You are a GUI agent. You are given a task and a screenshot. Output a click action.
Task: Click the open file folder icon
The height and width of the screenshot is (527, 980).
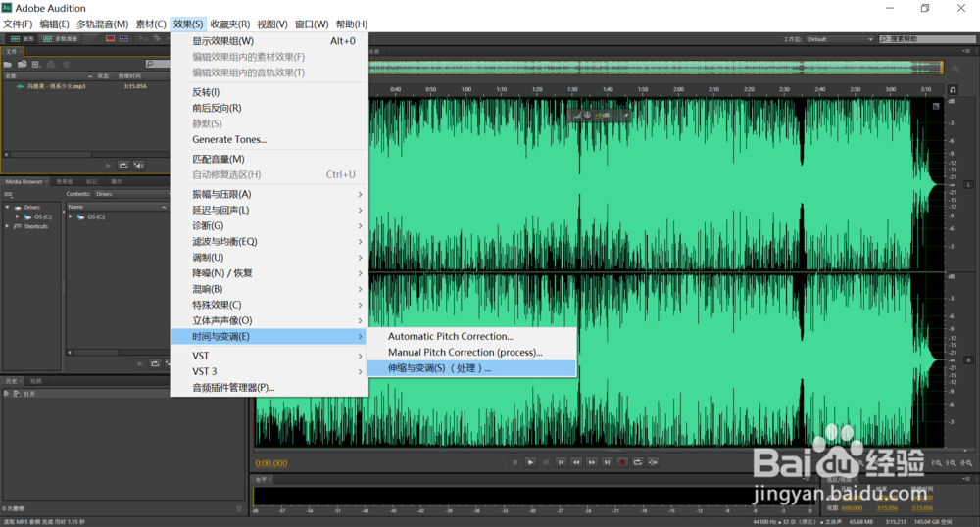click(x=8, y=64)
